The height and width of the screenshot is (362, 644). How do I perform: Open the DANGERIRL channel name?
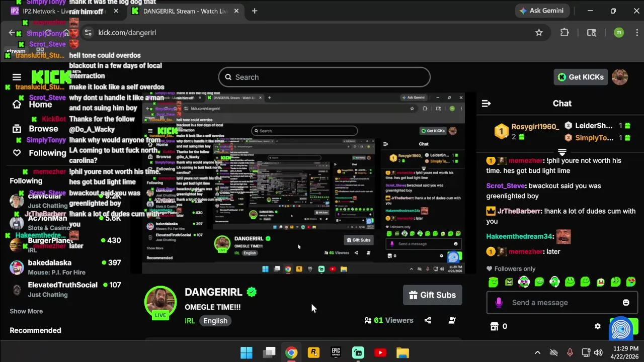click(x=214, y=292)
